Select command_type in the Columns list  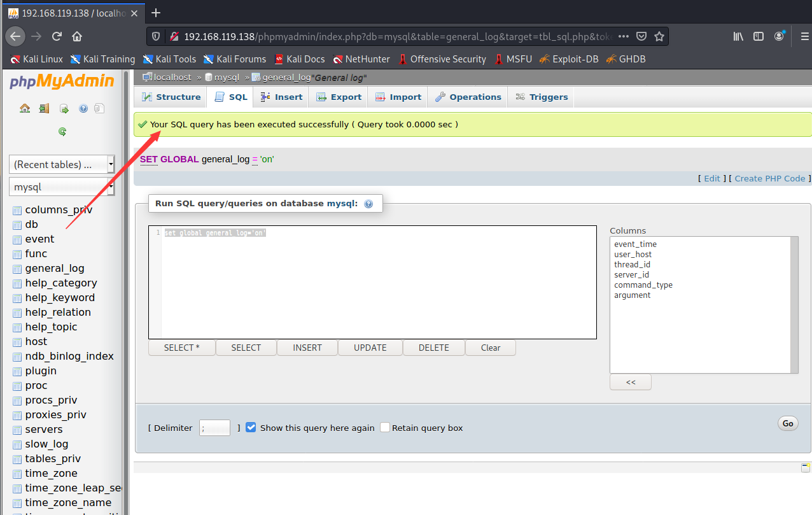(643, 285)
